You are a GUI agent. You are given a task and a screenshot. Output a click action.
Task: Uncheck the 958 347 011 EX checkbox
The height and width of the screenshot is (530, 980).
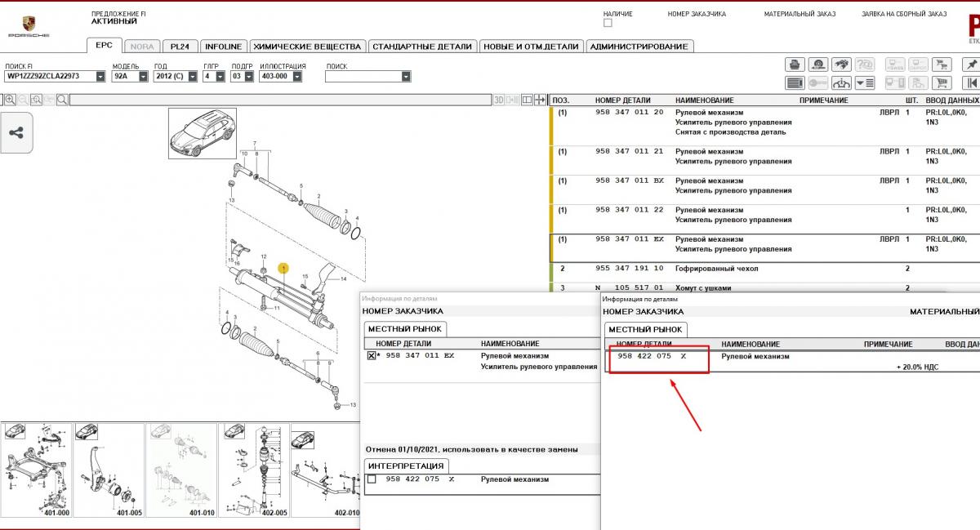[x=372, y=356]
